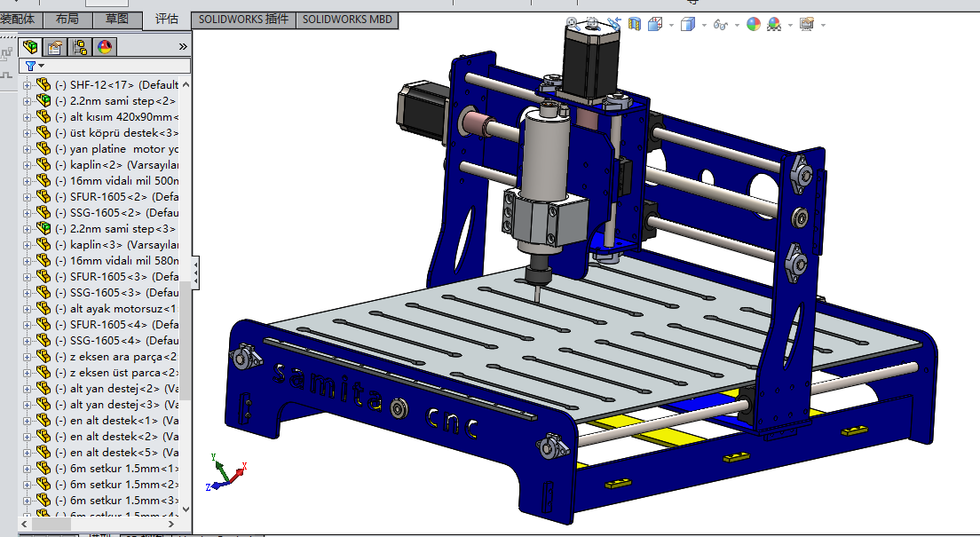Switch to the 布局 tab
Image resolution: width=980 pixels, height=537 pixels.
67,20
